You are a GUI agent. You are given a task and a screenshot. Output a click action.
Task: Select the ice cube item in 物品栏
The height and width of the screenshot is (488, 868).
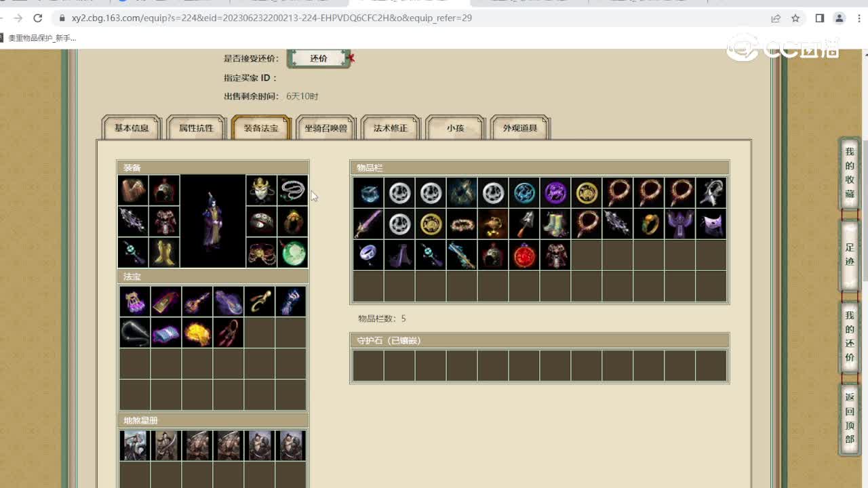pyautogui.click(x=368, y=193)
